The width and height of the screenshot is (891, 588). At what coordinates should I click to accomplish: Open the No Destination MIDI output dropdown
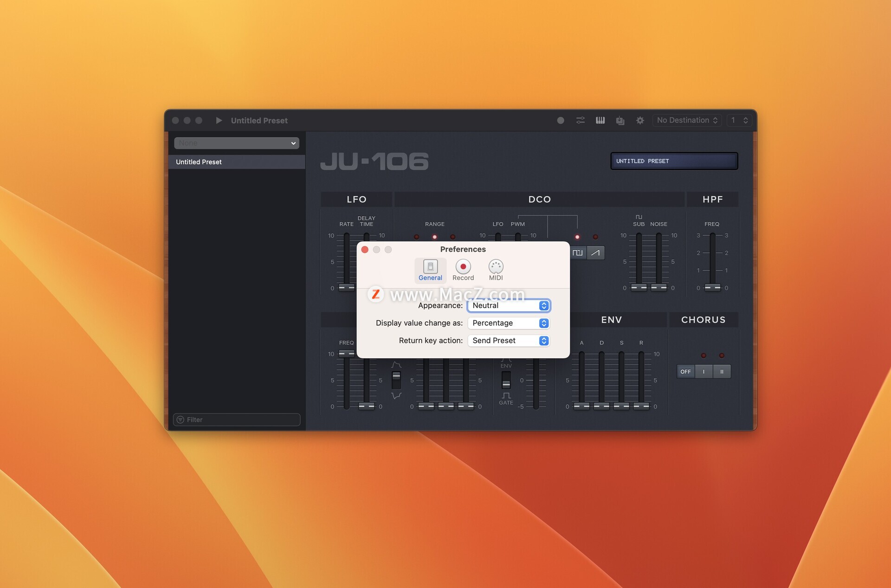coord(687,121)
